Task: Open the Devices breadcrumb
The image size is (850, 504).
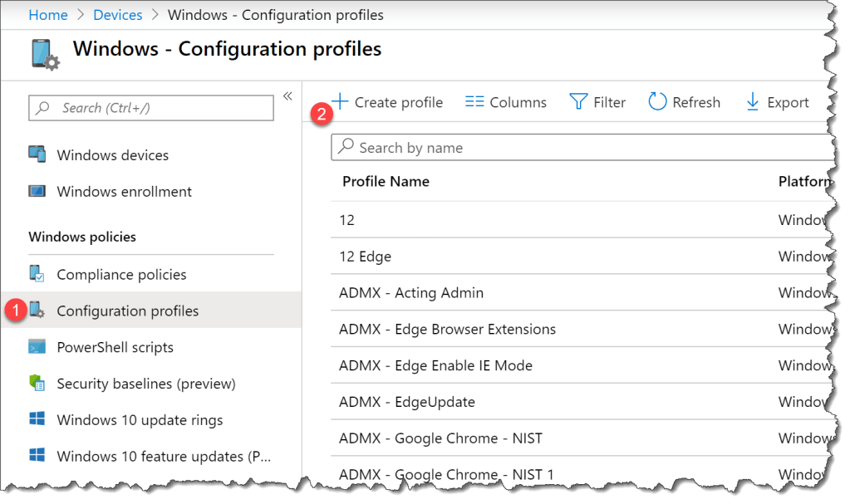Action: tap(117, 14)
